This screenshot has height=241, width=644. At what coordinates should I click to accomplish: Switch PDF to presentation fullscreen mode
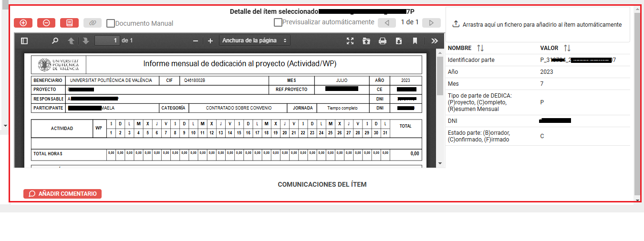pos(350,41)
